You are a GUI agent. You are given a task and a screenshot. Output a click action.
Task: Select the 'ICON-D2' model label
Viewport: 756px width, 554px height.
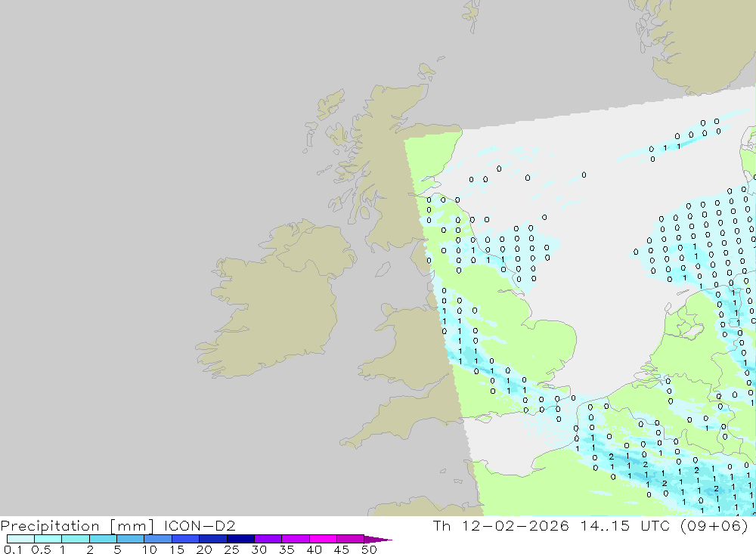[x=200, y=525]
